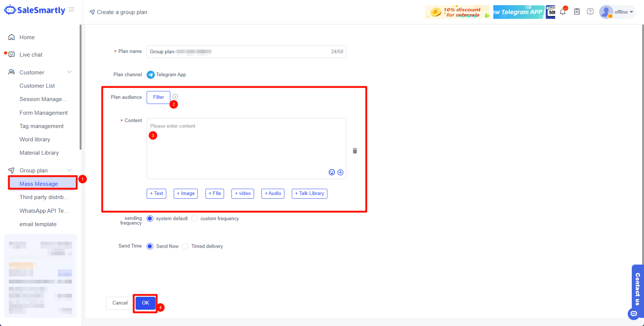Click the notification bell icon
The height and width of the screenshot is (326, 644).
tap(563, 12)
